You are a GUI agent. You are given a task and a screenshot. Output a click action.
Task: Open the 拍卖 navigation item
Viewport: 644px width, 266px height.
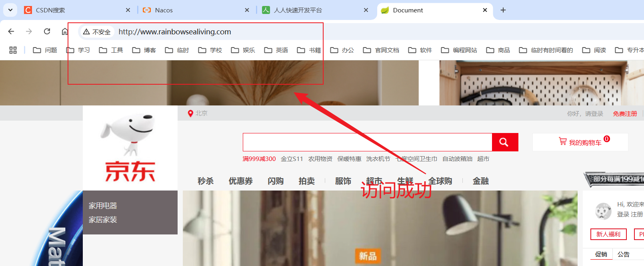tap(307, 181)
